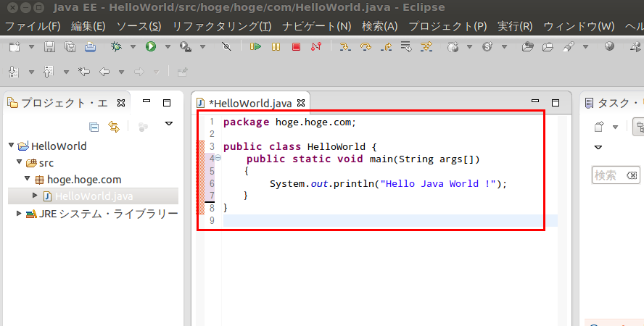This screenshot has height=326, width=644.
Task: Open the External Tools dropdown arrow
Action: click(202, 47)
